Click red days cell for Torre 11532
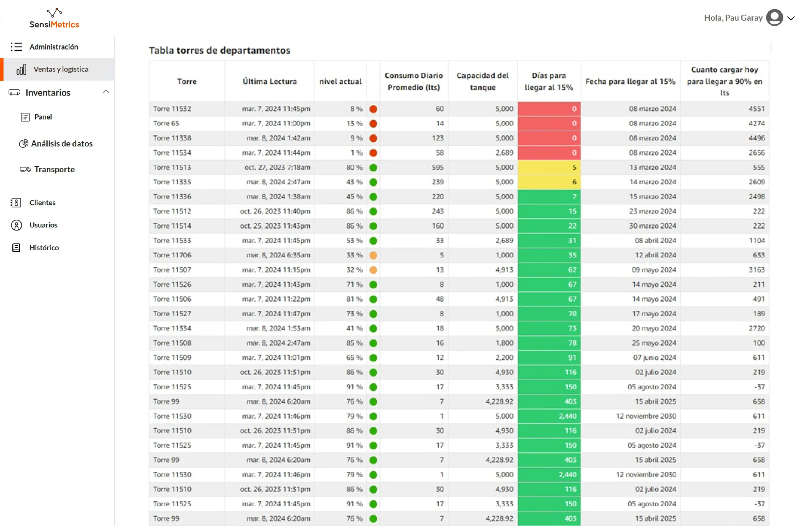Image resolution: width=812 pixels, height=526 pixels. 549,109
